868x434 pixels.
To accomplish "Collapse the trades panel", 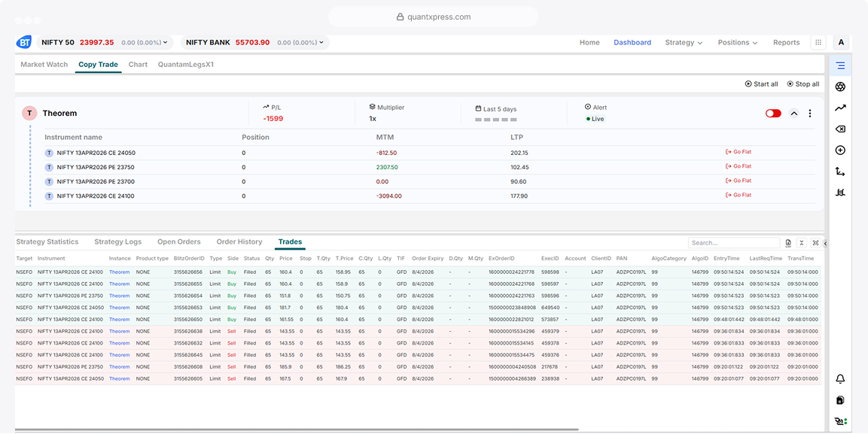I will pos(802,243).
